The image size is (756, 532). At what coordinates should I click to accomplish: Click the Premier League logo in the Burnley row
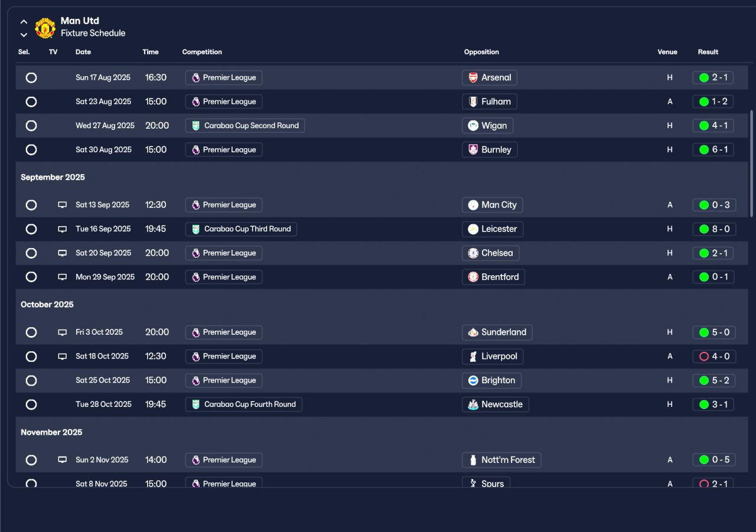click(196, 150)
